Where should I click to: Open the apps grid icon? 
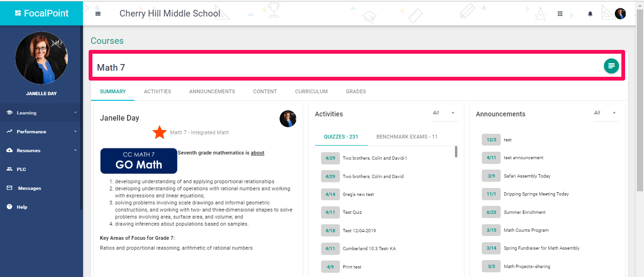560,14
